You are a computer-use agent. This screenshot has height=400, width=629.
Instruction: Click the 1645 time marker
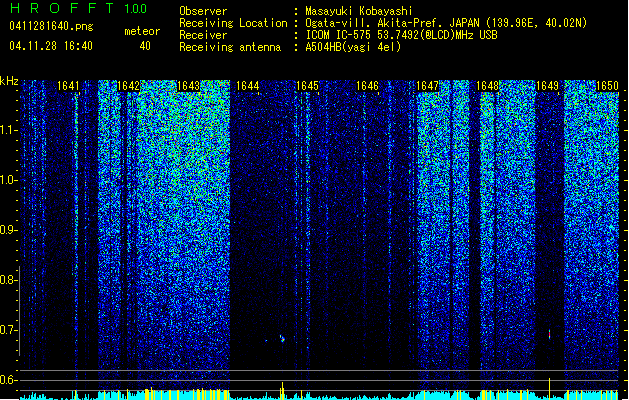(x=307, y=86)
